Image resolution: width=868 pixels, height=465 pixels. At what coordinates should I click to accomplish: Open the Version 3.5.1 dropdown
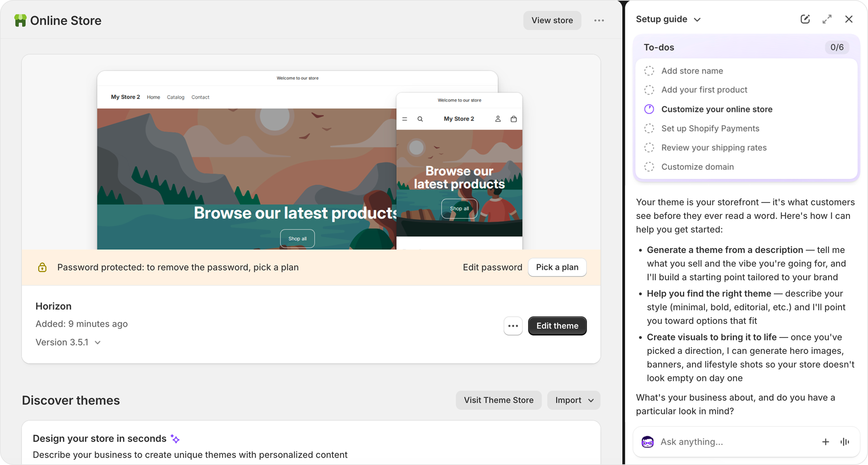click(x=68, y=342)
